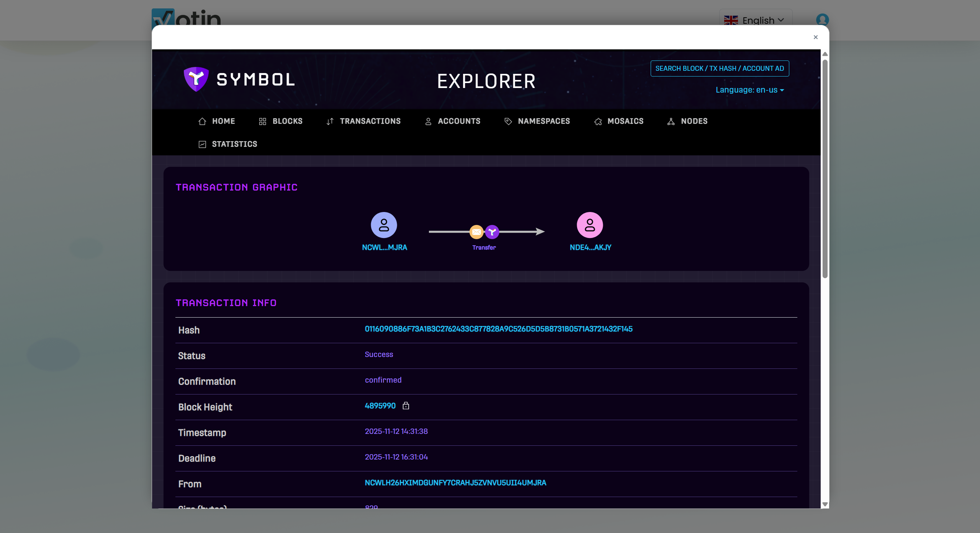Click the purple Symbol mosaic icon on arrow
980x533 pixels.
492,232
